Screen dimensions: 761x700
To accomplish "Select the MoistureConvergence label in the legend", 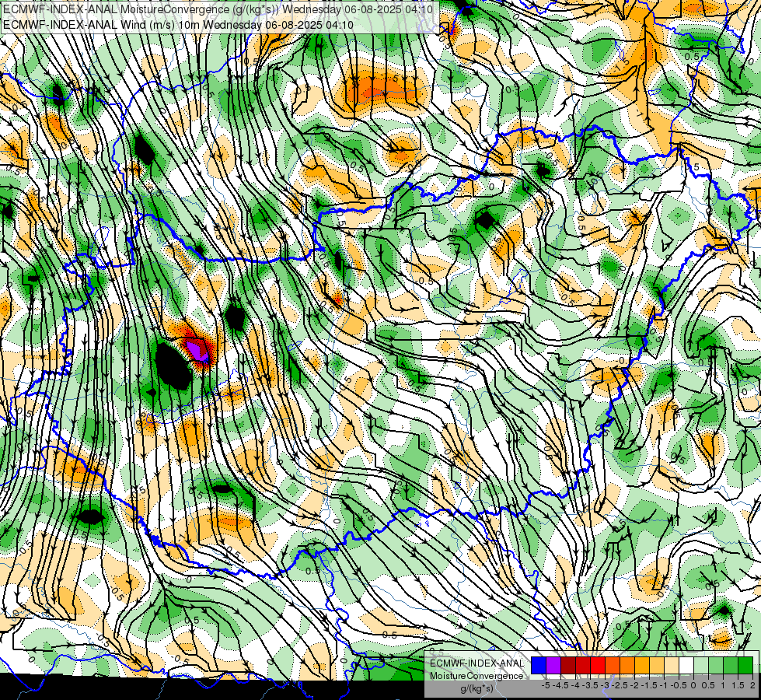I will point(476,676).
